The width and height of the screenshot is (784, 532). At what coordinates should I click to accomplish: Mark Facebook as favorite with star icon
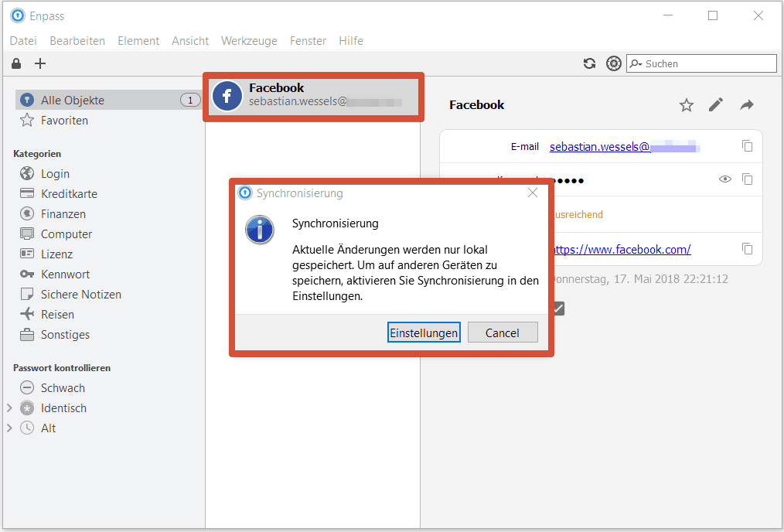(x=687, y=105)
